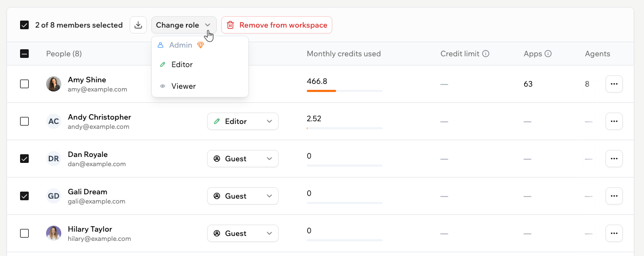The height and width of the screenshot is (256, 644).
Task: Click the guest icon in Dan Royale's role box
Action: [x=217, y=159]
